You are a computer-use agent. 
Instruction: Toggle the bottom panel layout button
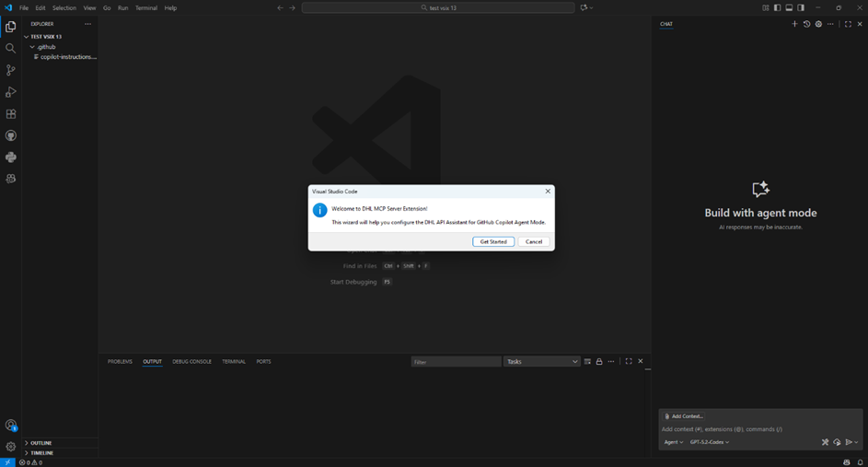(x=789, y=7)
